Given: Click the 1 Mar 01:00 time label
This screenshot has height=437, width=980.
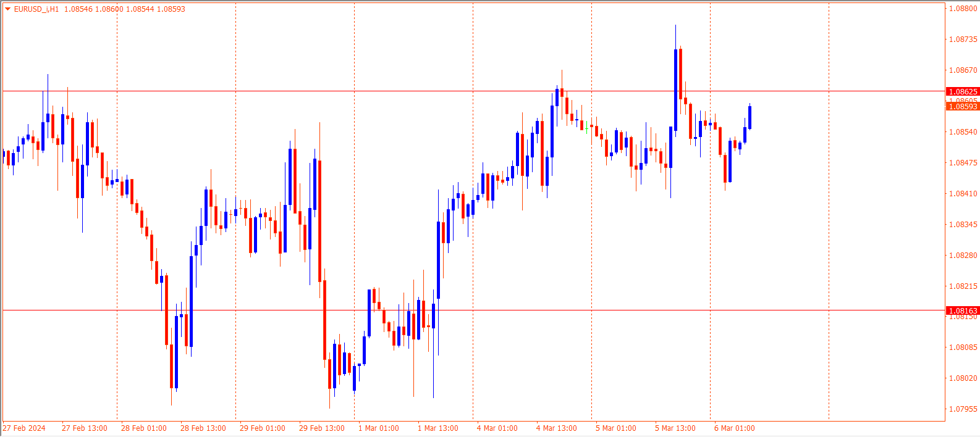Looking at the screenshot, I should tap(379, 428).
